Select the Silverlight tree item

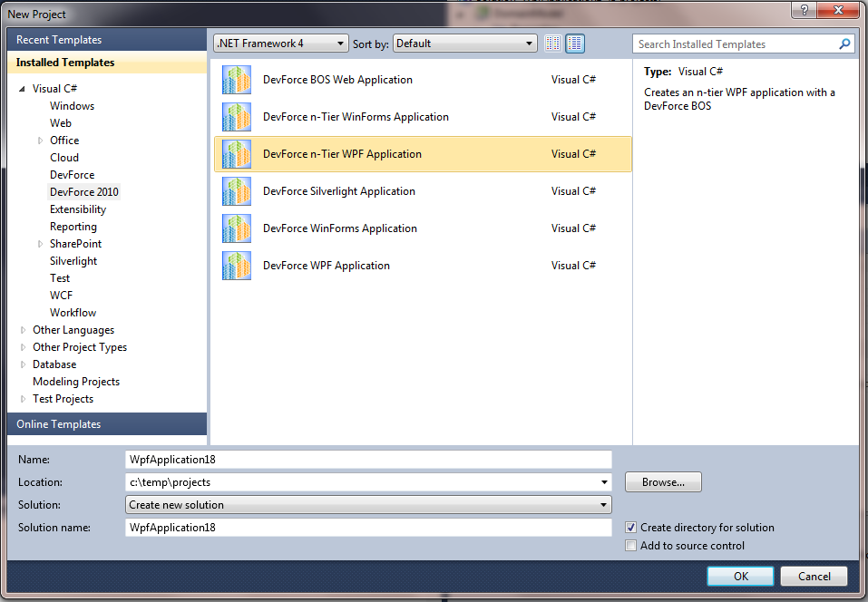73,261
